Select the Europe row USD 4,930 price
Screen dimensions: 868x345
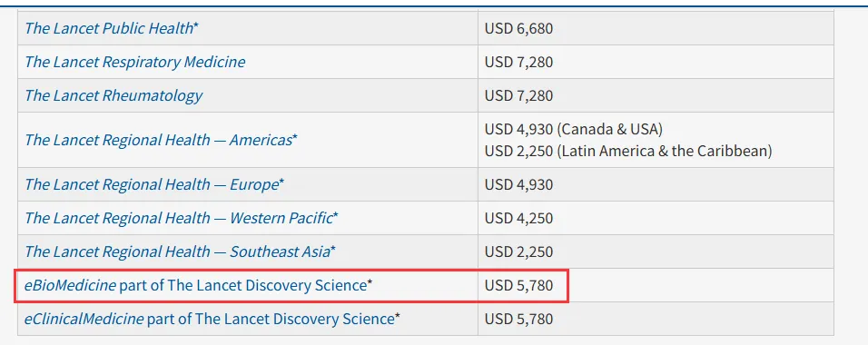click(518, 184)
